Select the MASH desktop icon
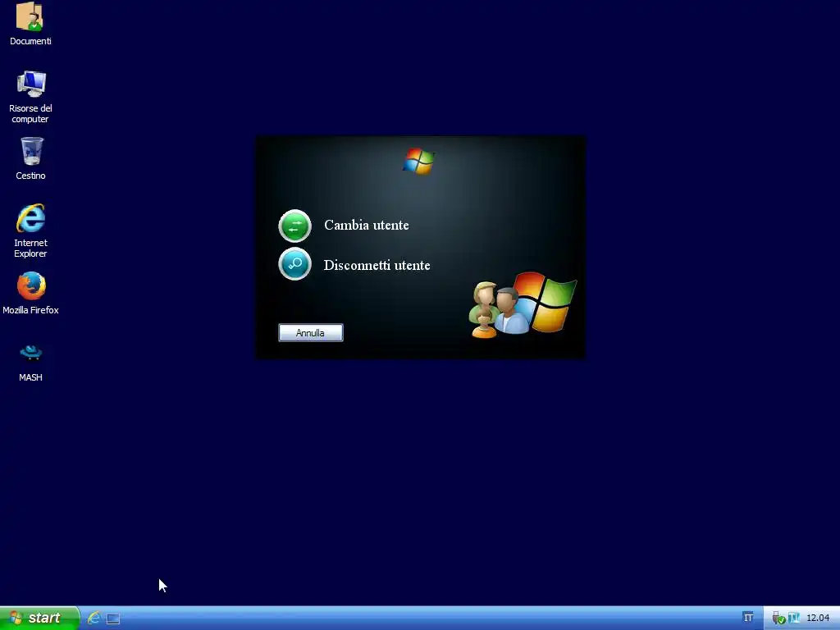The height and width of the screenshot is (630, 840). (x=30, y=363)
